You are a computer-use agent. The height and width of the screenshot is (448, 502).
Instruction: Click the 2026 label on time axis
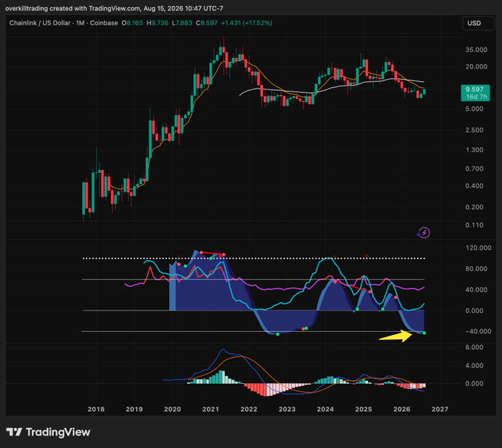(401, 409)
